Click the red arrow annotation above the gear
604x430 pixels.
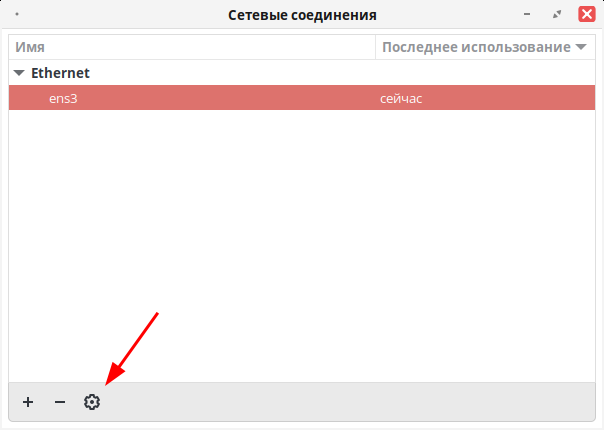point(132,348)
